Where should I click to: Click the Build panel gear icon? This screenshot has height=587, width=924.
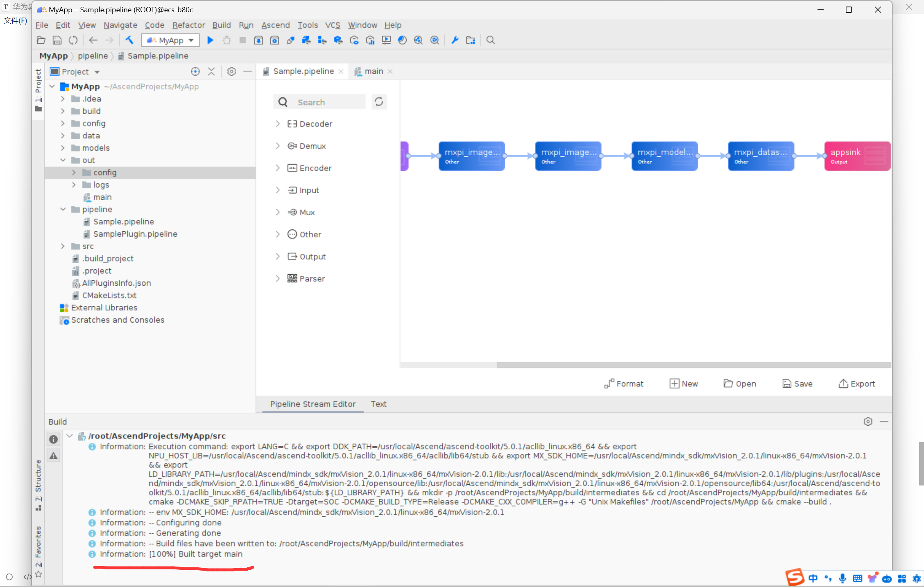(x=867, y=422)
